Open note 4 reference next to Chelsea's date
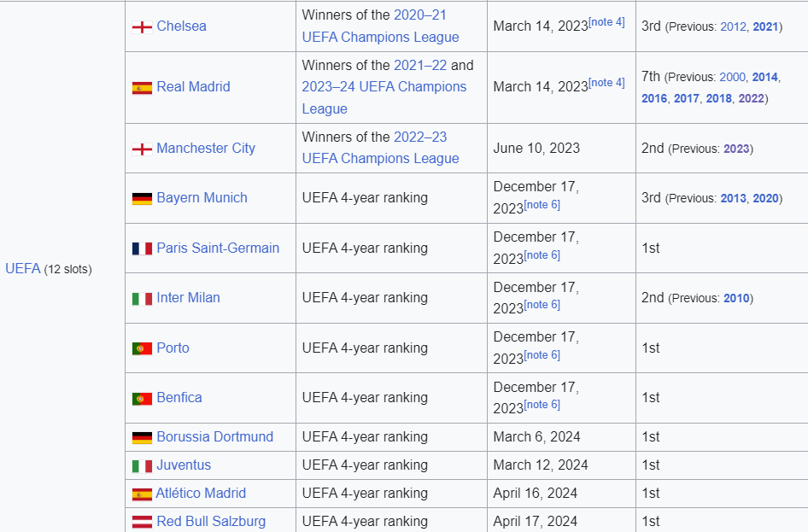808x532 pixels. coord(606,22)
